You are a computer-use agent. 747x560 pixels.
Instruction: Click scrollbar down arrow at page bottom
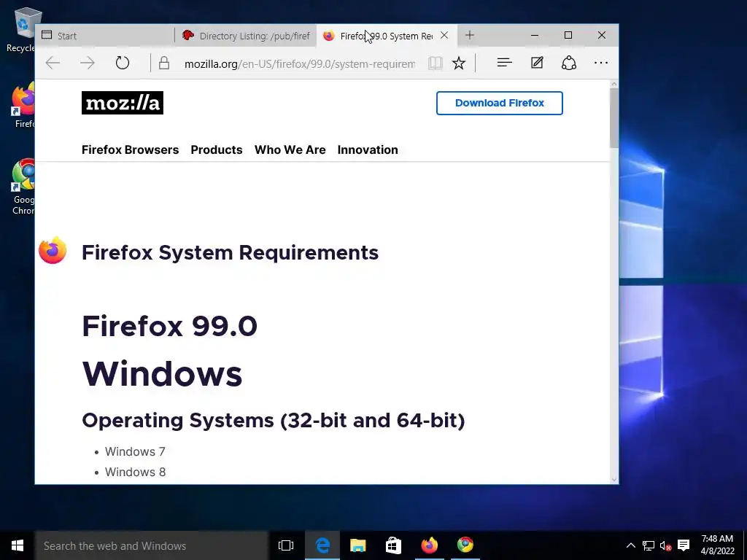614,480
